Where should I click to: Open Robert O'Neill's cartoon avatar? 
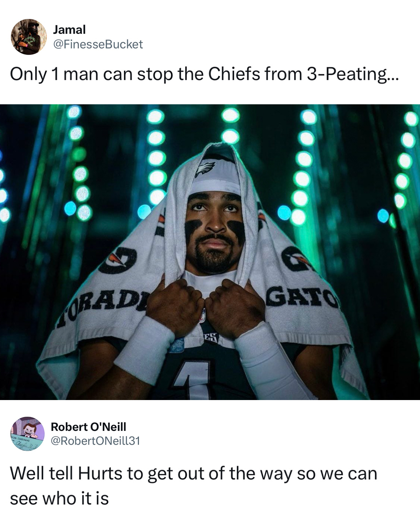[28, 433]
